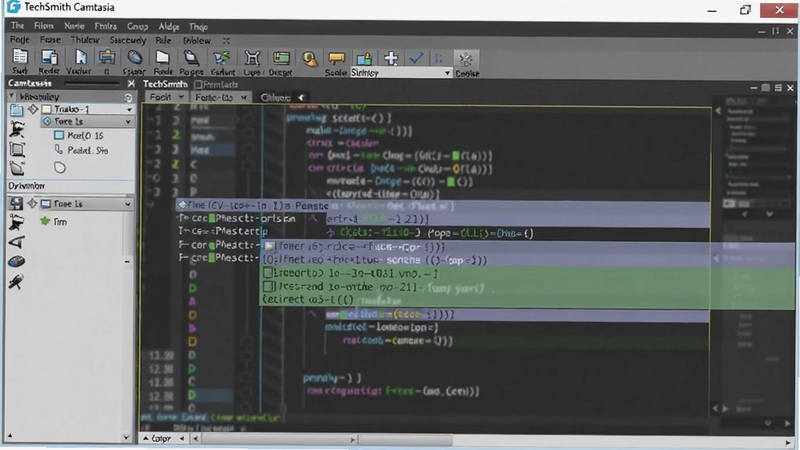
Task: Click the cone-shaped icon in lower sidebar
Action: 17,242
